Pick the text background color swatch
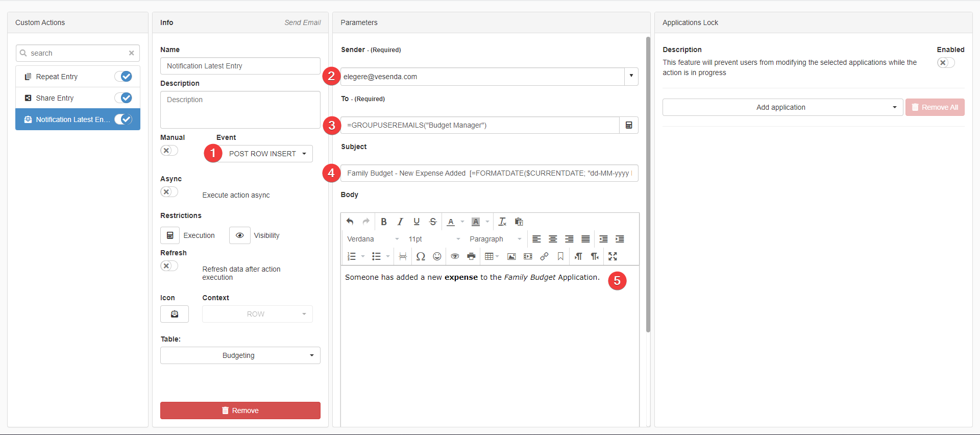Viewport: 980px width, 435px height. point(476,222)
